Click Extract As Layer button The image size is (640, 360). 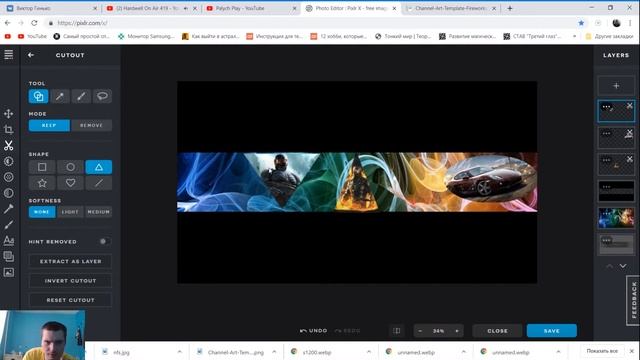point(70,261)
